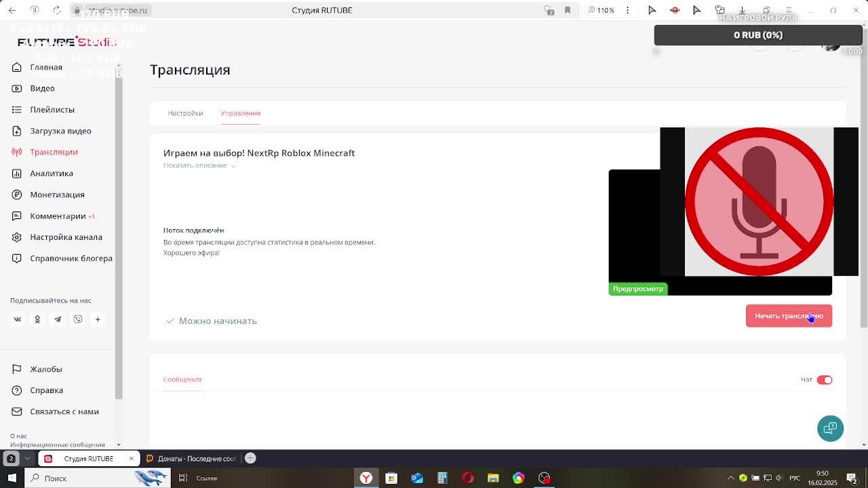Open Связаться с нами

tap(64, 411)
